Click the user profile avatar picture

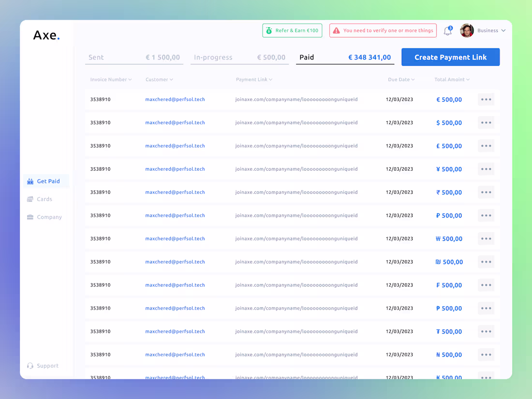(x=466, y=30)
